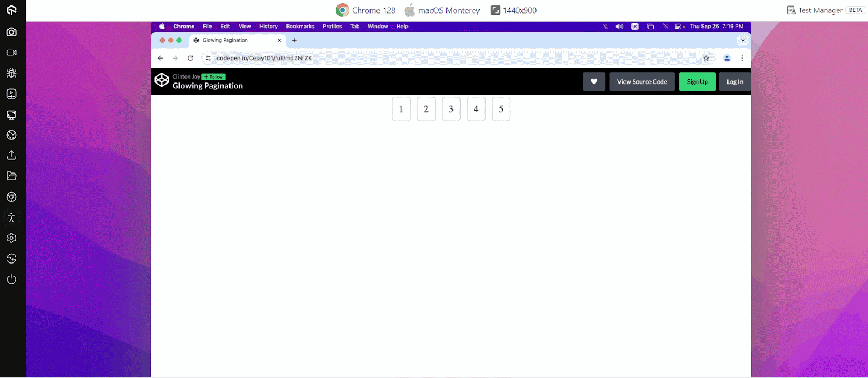The image size is (868, 378).
Task: Click the CodePen logo
Action: coord(162,80)
